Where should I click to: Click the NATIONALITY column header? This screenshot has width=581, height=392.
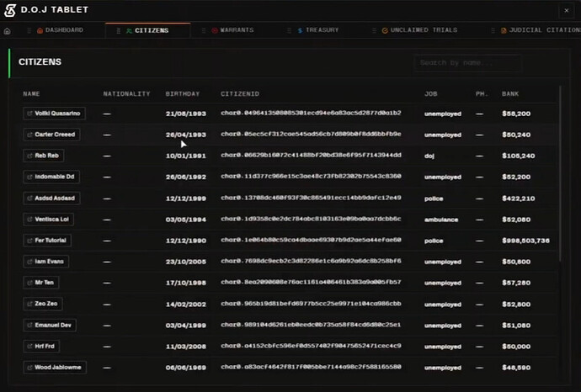pyautogui.click(x=126, y=94)
